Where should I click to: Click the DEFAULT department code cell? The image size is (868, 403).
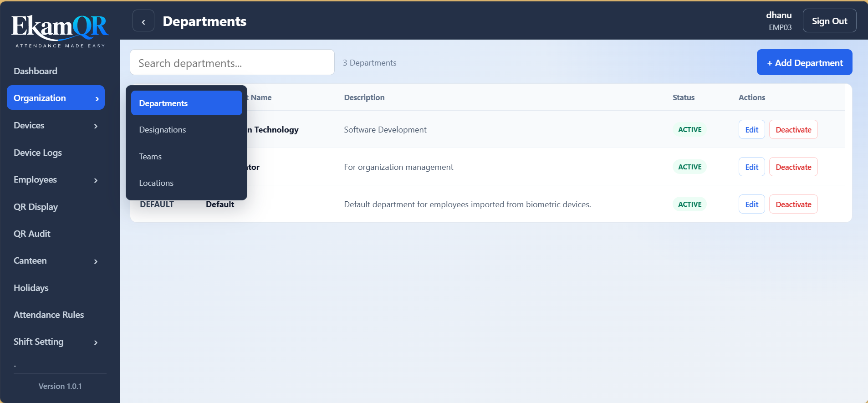pyautogui.click(x=157, y=204)
